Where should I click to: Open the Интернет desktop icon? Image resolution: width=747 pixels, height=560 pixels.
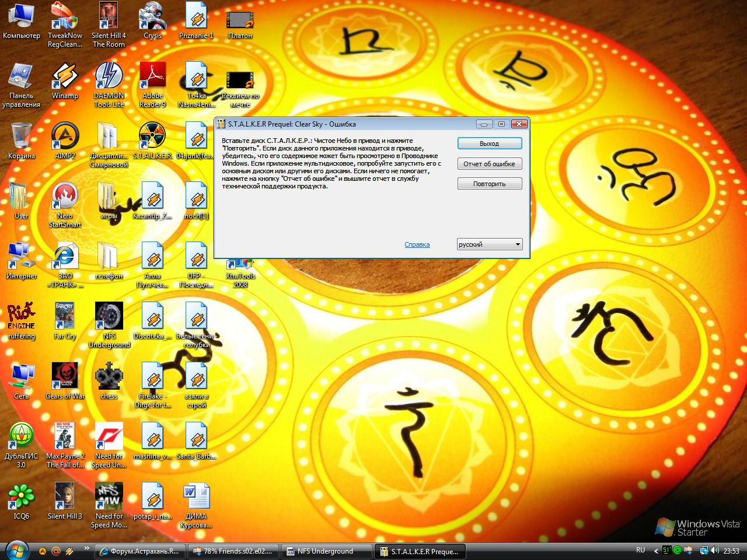[21, 261]
